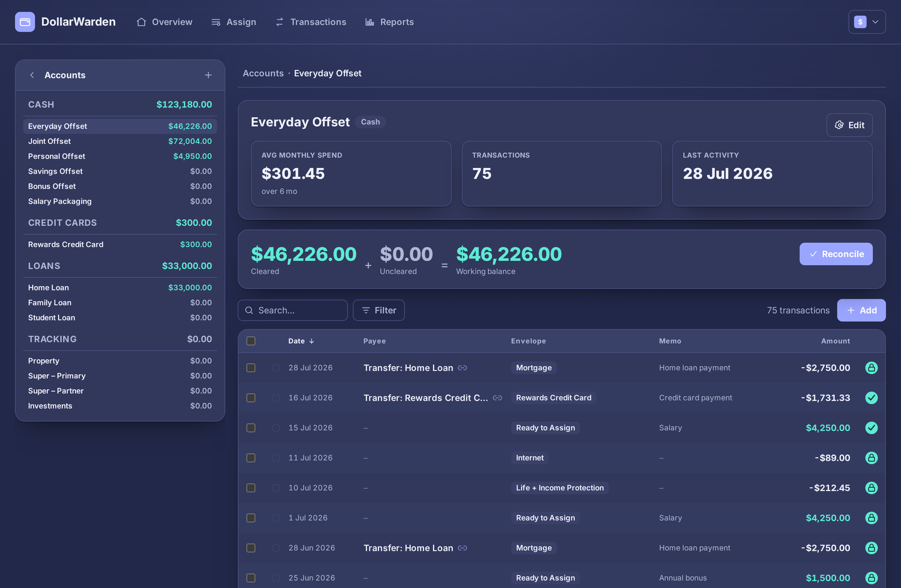
Task: Open linked transfer on 28 Jul Home Loan
Action: click(x=462, y=368)
